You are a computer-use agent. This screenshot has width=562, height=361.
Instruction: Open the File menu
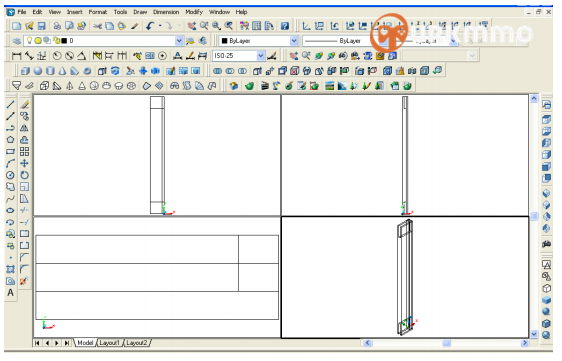(x=22, y=12)
